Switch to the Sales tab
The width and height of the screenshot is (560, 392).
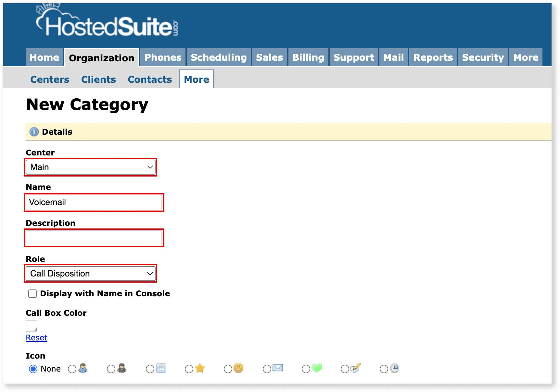(x=270, y=57)
